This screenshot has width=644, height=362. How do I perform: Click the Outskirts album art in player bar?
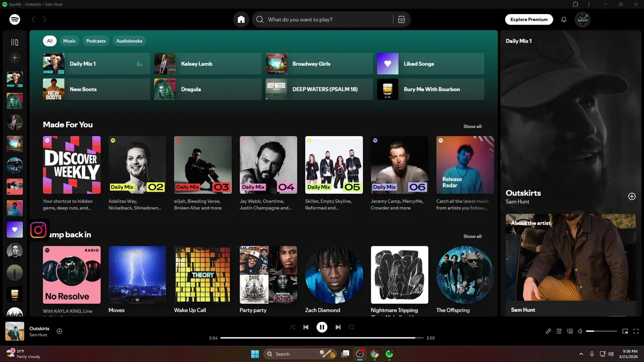click(15, 331)
